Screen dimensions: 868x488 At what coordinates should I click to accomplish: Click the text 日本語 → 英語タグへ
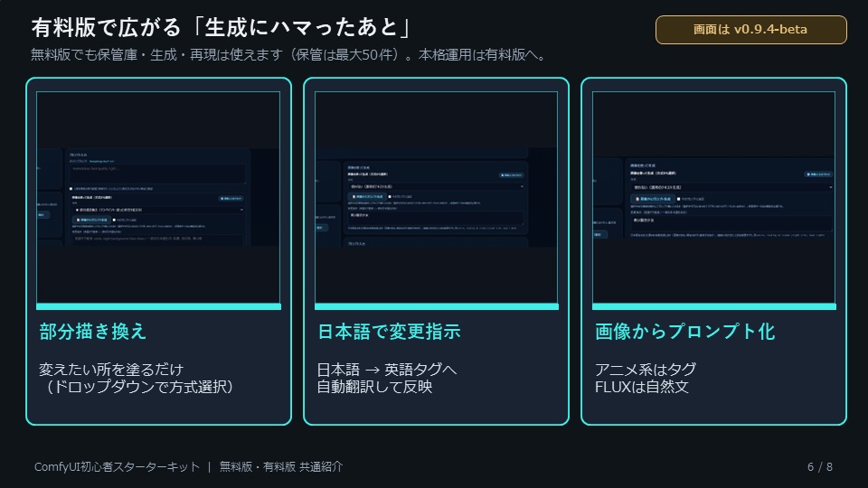coord(387,369)
